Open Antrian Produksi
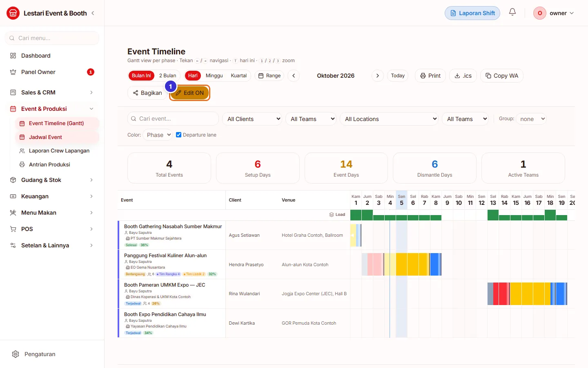Viewport: 588px width, 368px height. click(57, 164)
